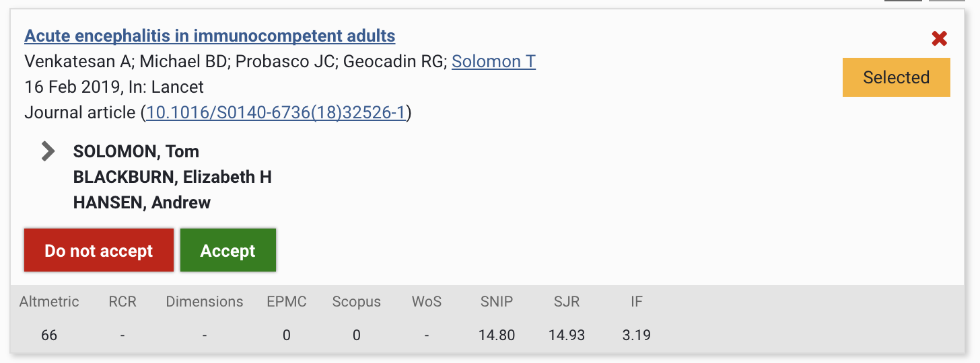
Task: Click the SJR value 14.93
Action: pos(567,335)
